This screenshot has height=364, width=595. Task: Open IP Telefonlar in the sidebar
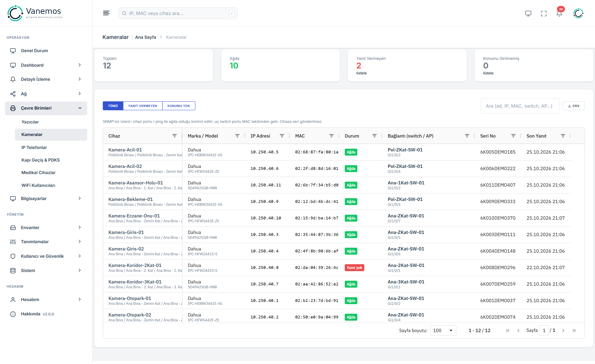click(x=51, y=147)
